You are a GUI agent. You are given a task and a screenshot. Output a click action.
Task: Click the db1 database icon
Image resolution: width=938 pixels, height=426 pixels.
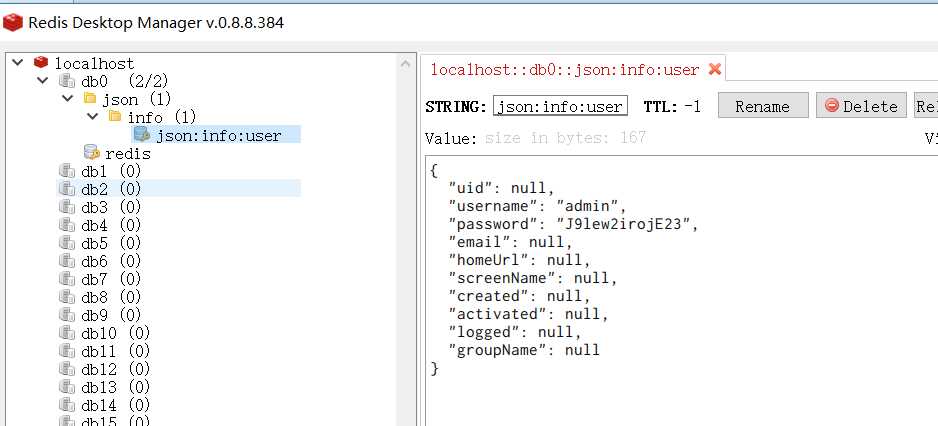coord(66,171)
